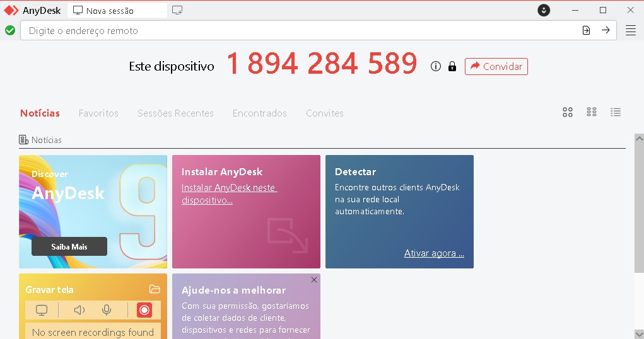Start screen recording with red record button
Viewport: 644px width, 339px height.
pos(144,310)
